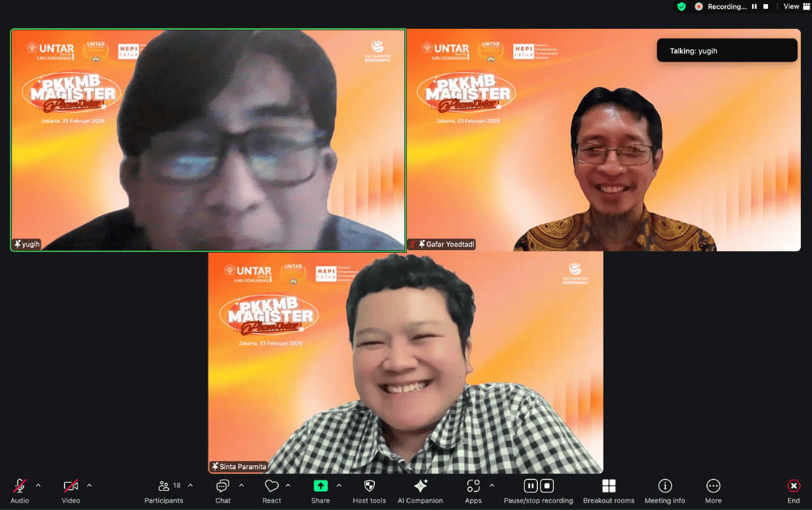Open Host tools shield icon
812x510 pixels.
click(x=369, y=486)
